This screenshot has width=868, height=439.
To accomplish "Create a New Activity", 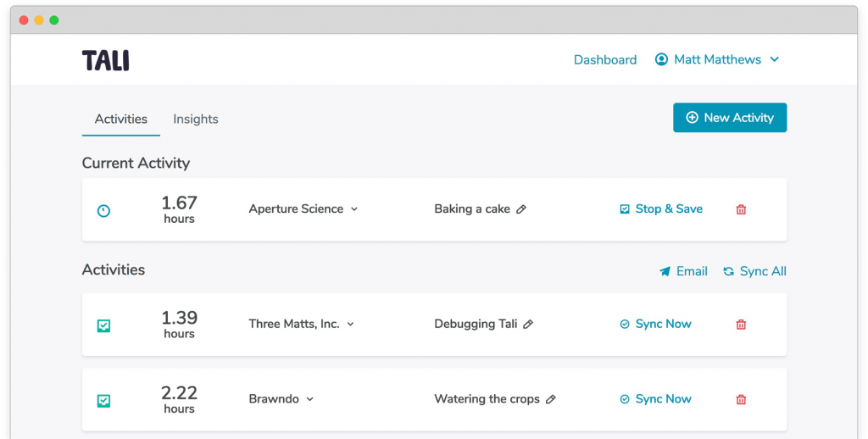I will point(730,117).
